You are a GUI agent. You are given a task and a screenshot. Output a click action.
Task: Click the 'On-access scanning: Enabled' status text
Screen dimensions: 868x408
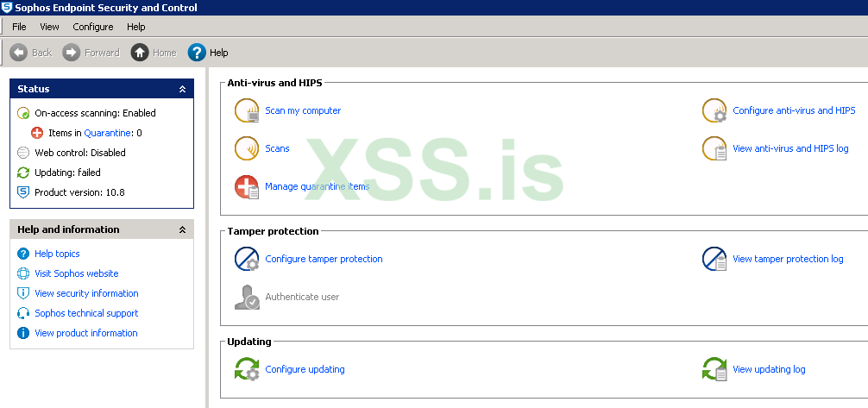click(x=95, y=113)
